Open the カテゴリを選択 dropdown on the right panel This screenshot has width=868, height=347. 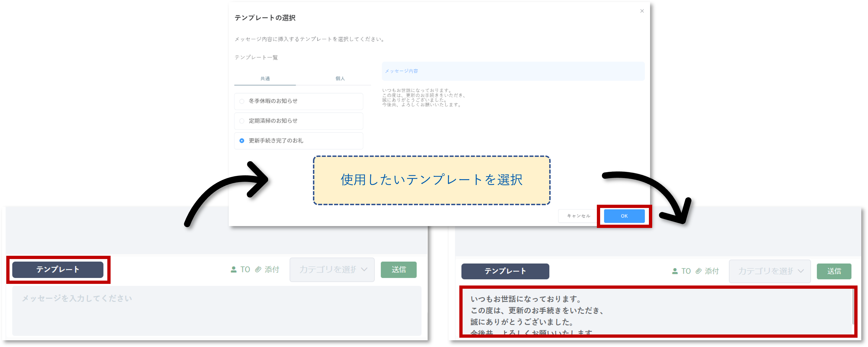(x=770, y=271)
